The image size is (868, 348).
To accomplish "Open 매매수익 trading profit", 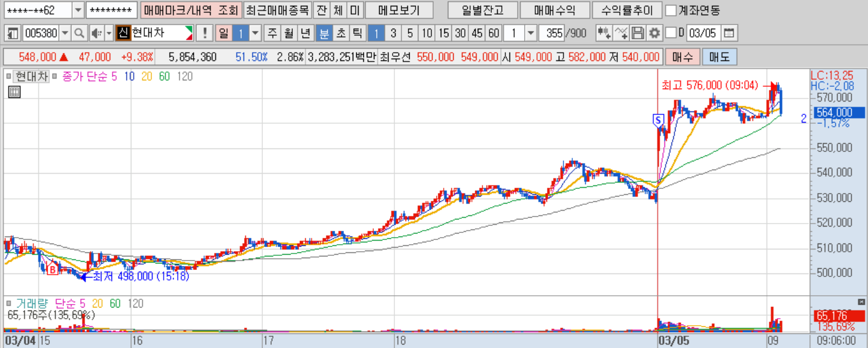I will pyautogui.click(x=555, y=10).
